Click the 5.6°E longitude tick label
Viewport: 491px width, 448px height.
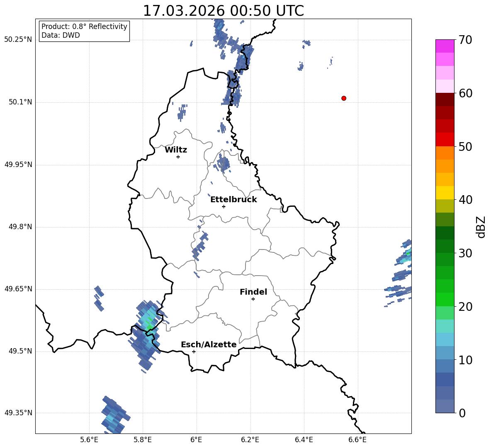click(x=89, y=440)
